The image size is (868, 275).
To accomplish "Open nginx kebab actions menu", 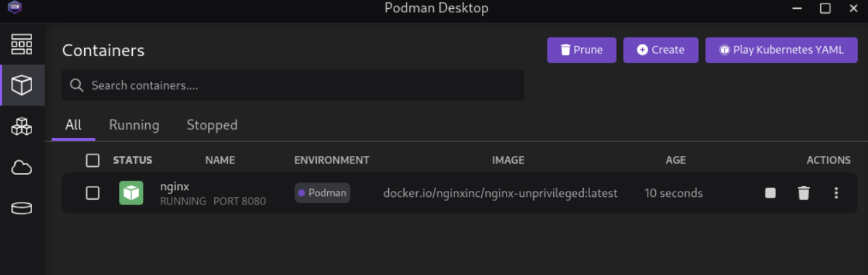I will [x=836, y=193].
